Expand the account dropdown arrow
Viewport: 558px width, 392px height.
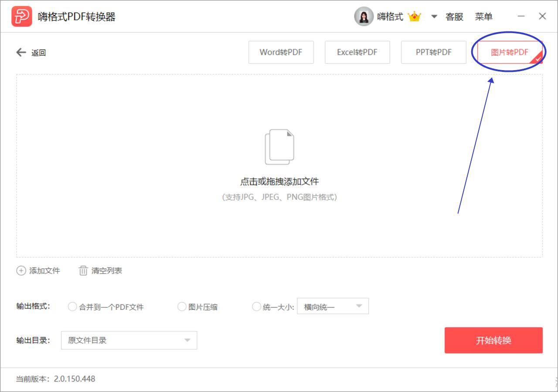[x=434, y=17]
